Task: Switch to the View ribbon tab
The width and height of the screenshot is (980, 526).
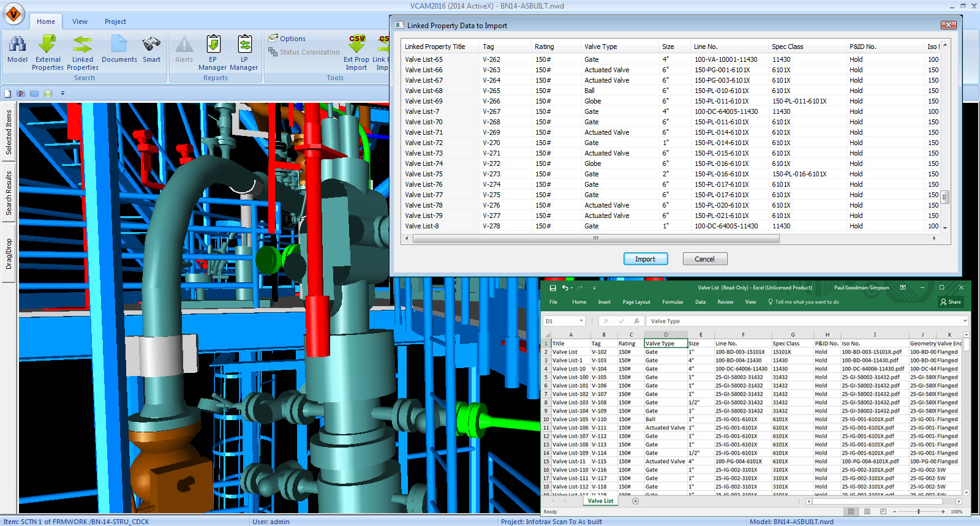Action: (80, 21)
